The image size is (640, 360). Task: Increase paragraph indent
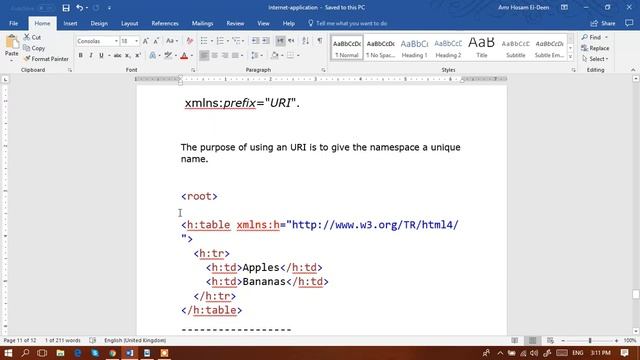click(265, 41)
